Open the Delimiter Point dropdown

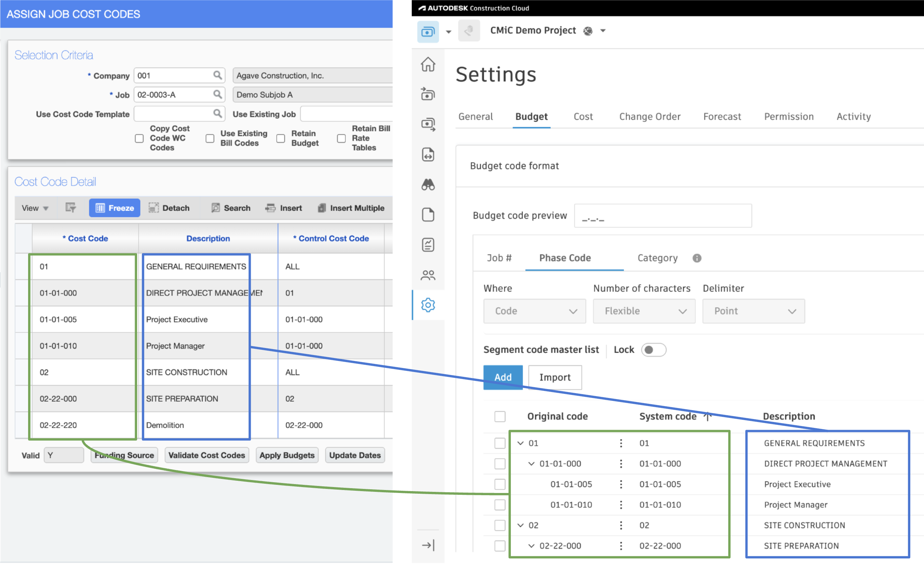pos(753,311)
